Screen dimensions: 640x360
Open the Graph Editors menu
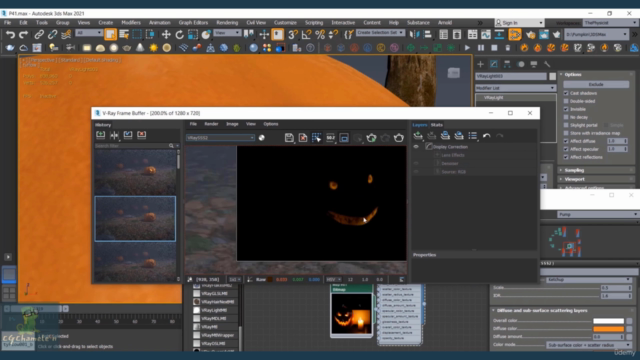[193, 23]
